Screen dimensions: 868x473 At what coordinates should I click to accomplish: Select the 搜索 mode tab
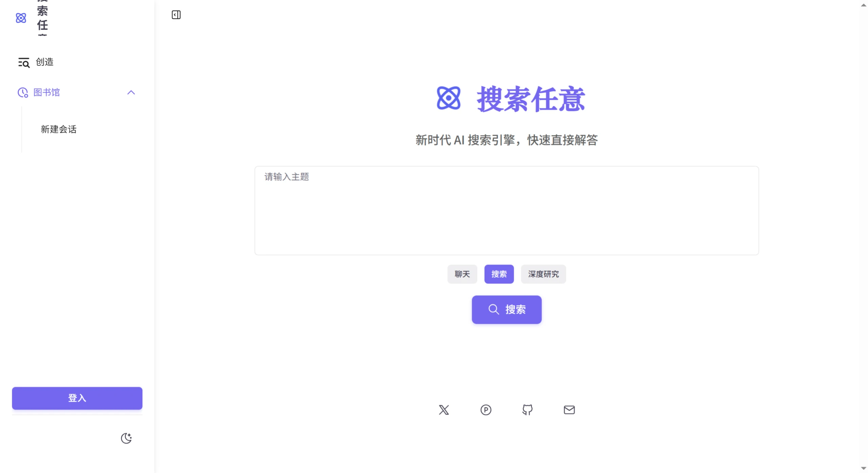[499, 274]
